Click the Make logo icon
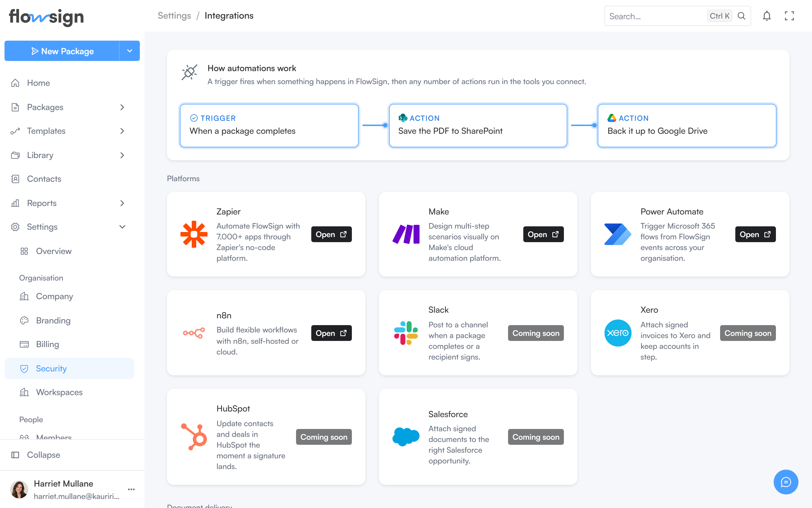This screenshot has width=812, height=508. (406, 234)
